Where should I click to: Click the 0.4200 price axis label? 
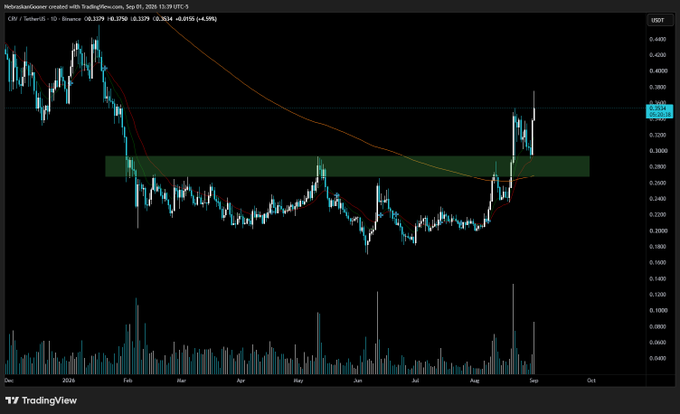657,55
